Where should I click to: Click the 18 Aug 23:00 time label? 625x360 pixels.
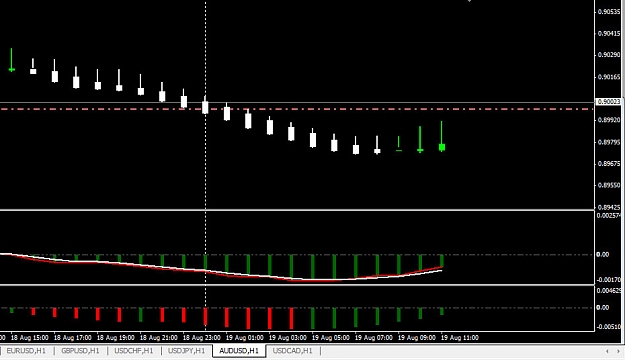coord(202,338)
